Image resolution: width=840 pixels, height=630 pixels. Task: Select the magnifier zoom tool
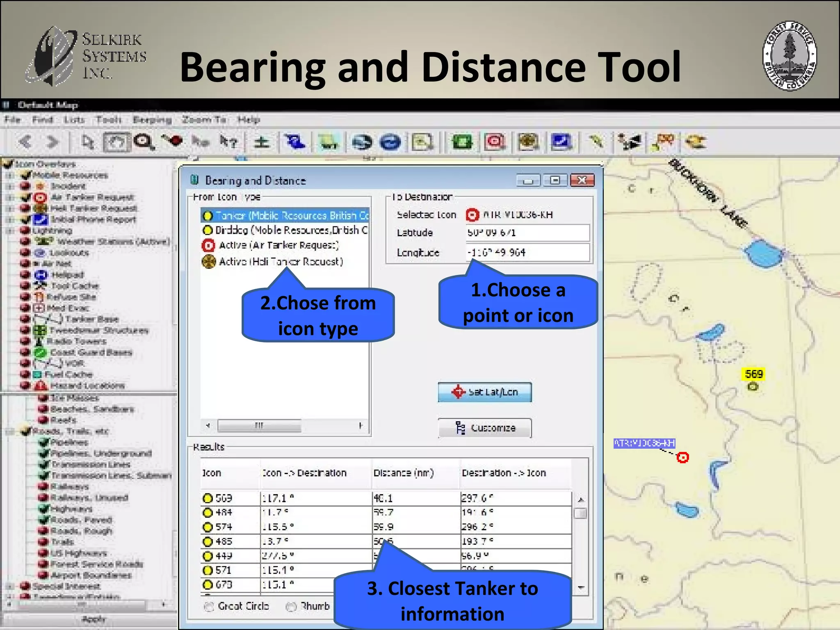(144, 142)
